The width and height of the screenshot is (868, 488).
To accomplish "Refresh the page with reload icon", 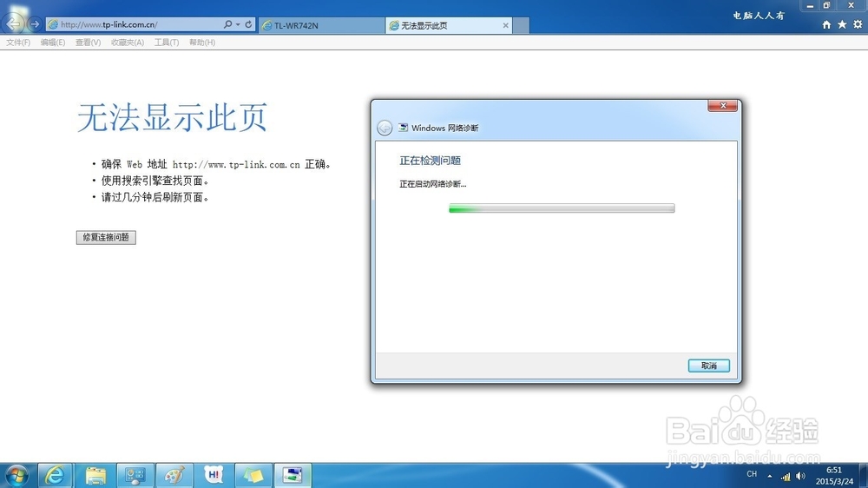I will 248,24.
